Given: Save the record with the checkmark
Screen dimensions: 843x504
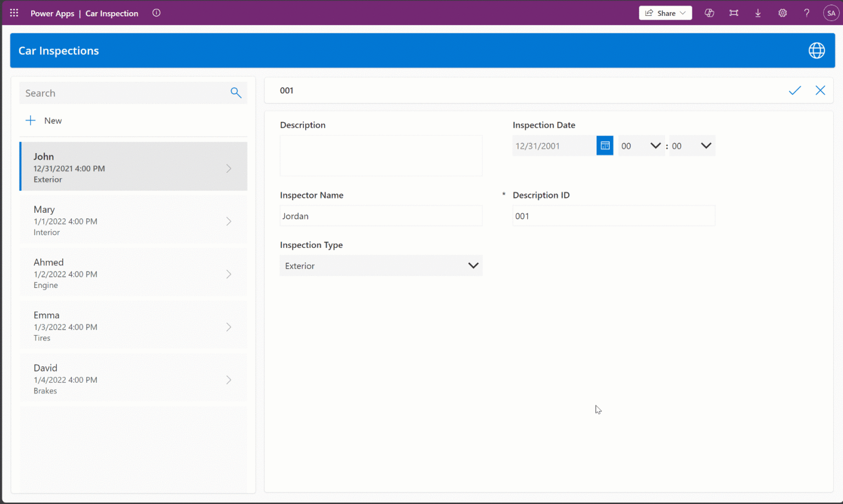Looking at the screenshot, I should [795, 90].
